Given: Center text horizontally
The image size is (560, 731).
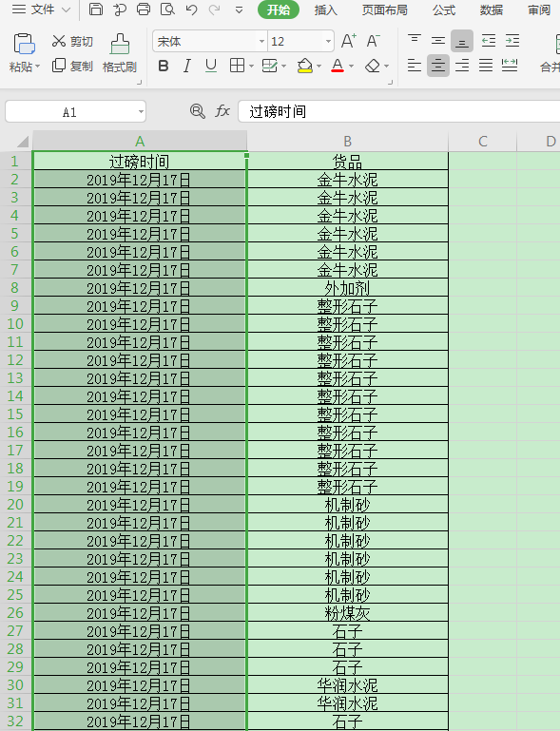Looking at the screenshot, I should [x=438, y=66].
